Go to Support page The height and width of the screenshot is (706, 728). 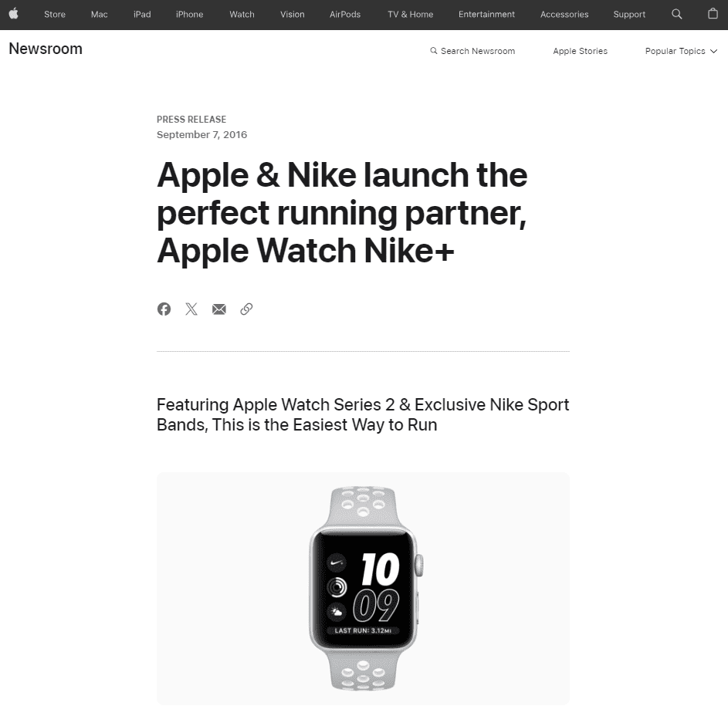pos(629,15)
